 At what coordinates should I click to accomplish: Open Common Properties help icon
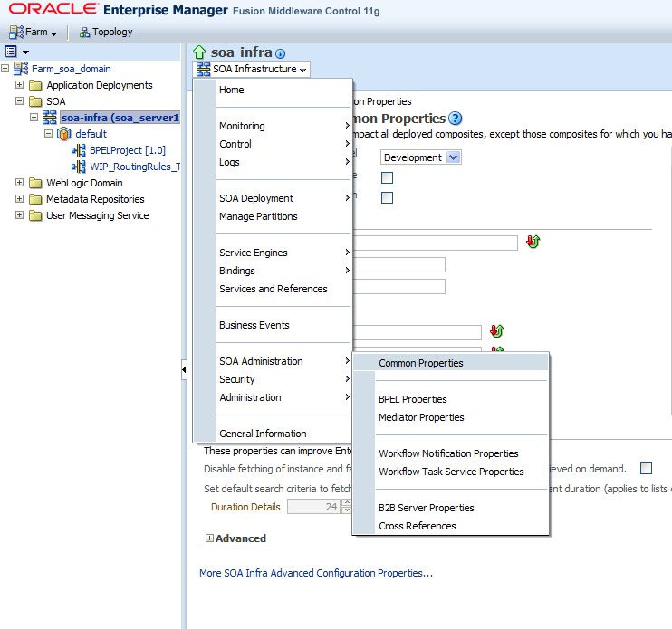[x=456, y=119]
